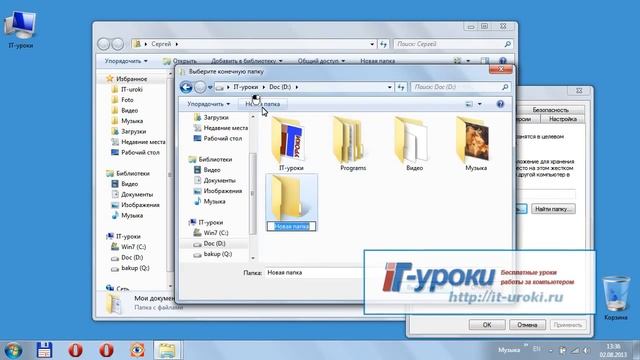Viewport: 640px width, 360px height.
Task: Click the first Opera taskbar icon
Action: click(x=75, y=350)
